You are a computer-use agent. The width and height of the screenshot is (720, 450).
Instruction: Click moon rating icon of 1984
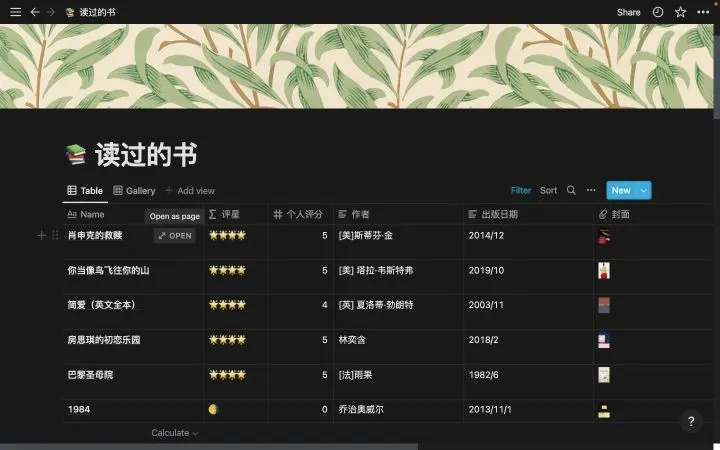213,409
